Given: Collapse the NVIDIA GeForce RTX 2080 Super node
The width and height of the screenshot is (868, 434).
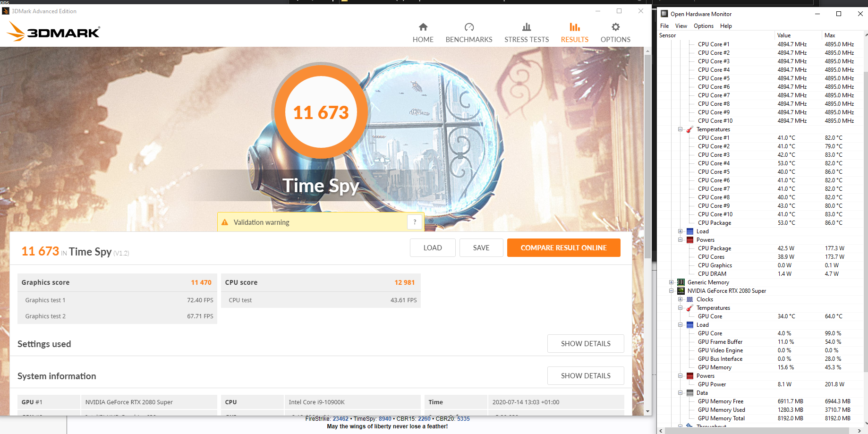Looking at the screenshot, I should [671, 291].
